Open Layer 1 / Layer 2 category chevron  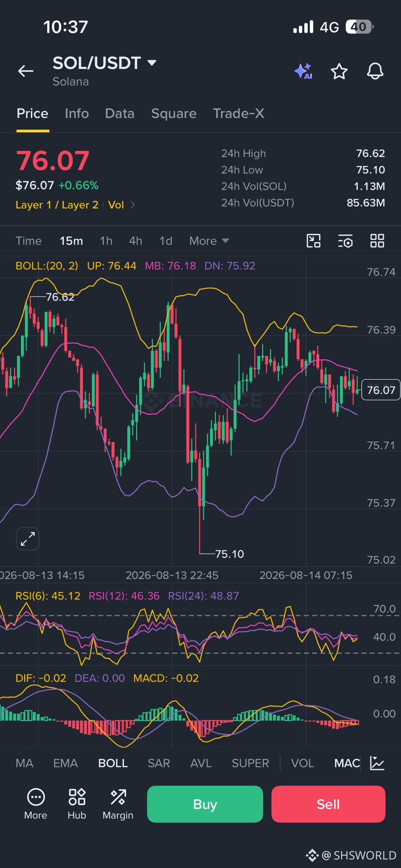point(133,205)
